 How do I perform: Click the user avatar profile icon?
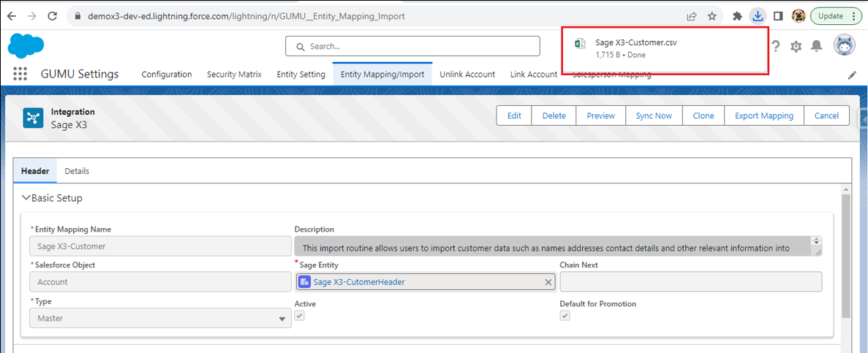pyautogui.click(x=845, y=45)
